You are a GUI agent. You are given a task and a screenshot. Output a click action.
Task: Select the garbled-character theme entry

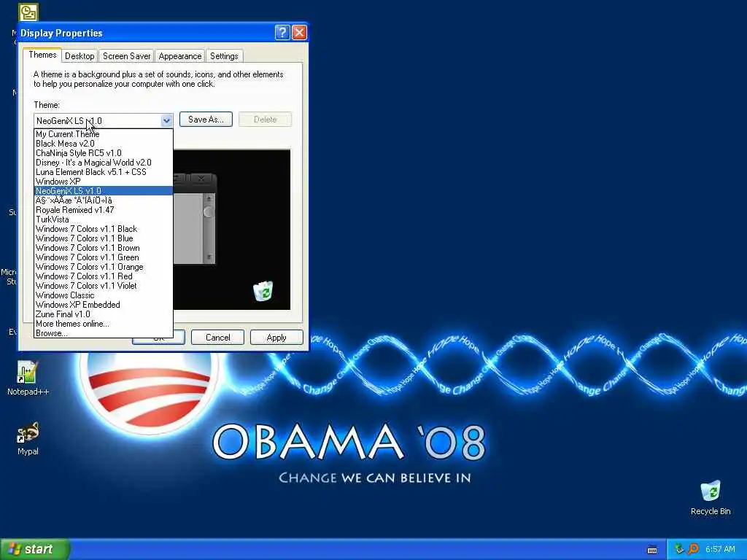[x=104, y=201]
